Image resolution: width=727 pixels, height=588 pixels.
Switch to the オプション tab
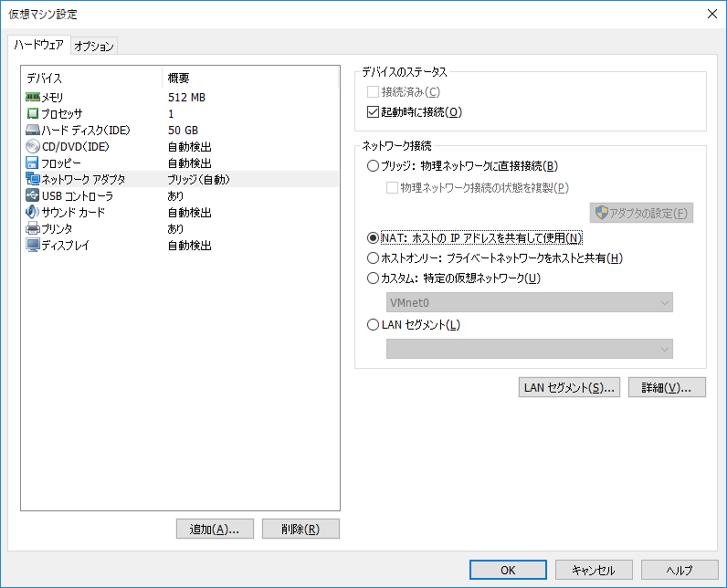[94, 46]
